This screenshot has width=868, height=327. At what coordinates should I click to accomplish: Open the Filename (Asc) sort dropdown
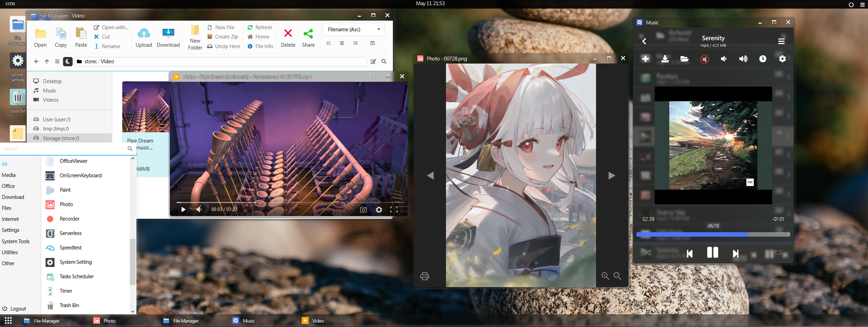click(x=354, y=30)
